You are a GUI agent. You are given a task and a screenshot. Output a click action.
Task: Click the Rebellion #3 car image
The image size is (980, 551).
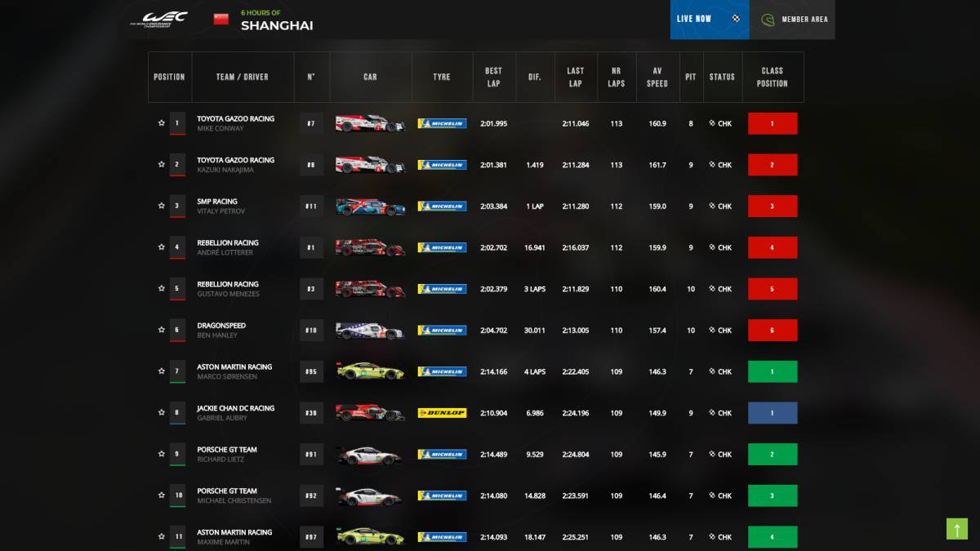(370, 289)
